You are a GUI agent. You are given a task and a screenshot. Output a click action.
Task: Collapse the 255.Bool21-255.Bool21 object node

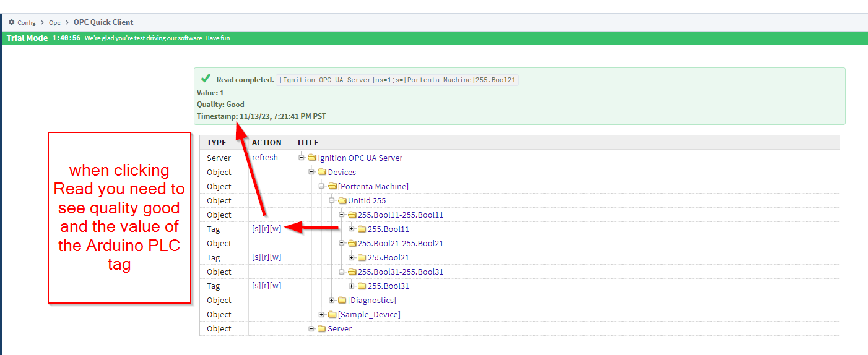[341, 243]
